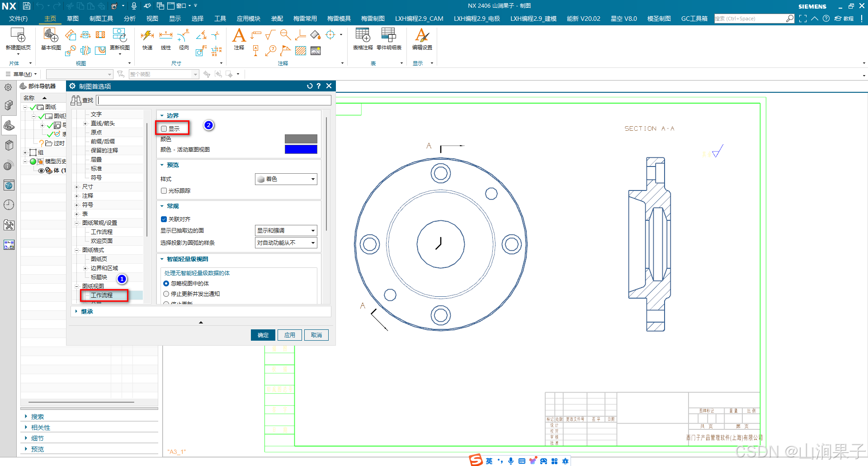Open the 样式 着色 dropdown
This screenshot has width=868, height=466.
click(286, 179)
